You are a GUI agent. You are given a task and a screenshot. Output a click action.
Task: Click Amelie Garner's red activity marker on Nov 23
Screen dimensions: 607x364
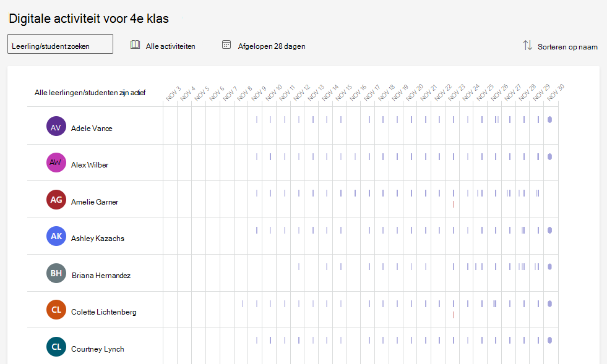pyautogui.click(x=454, y=204)
